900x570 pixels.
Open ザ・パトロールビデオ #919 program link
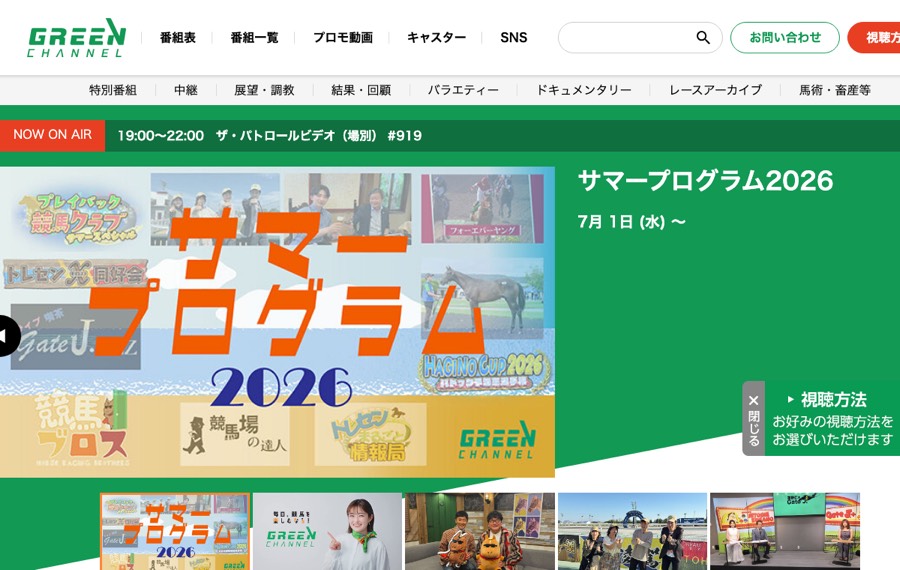(270, 136)
